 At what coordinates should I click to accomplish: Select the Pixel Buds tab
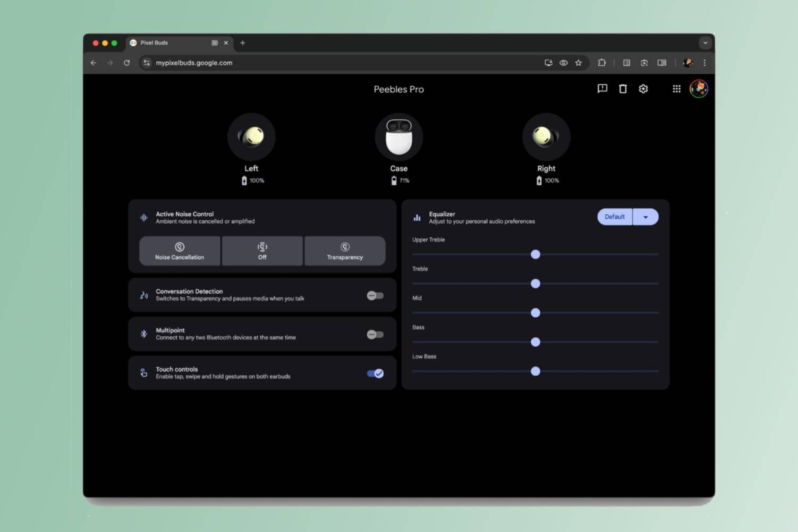click(180, 43)
